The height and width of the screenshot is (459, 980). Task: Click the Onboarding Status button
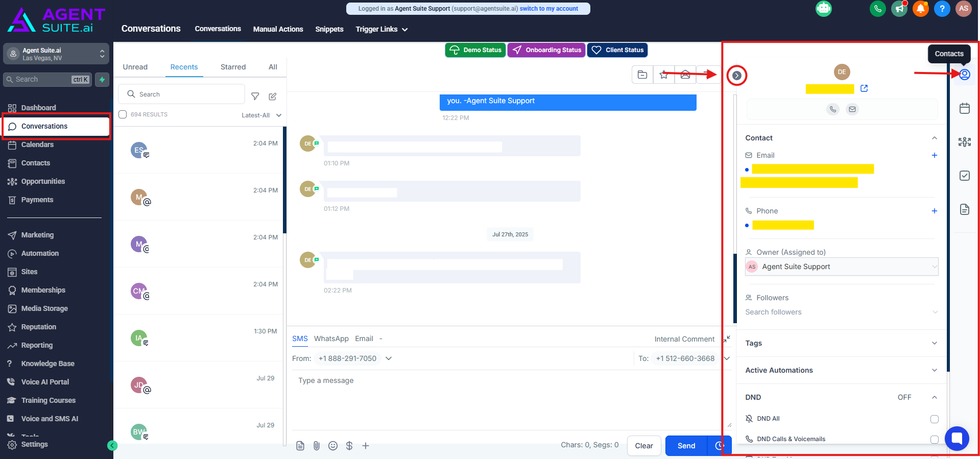pyautogui.click(x=546, y=50)
